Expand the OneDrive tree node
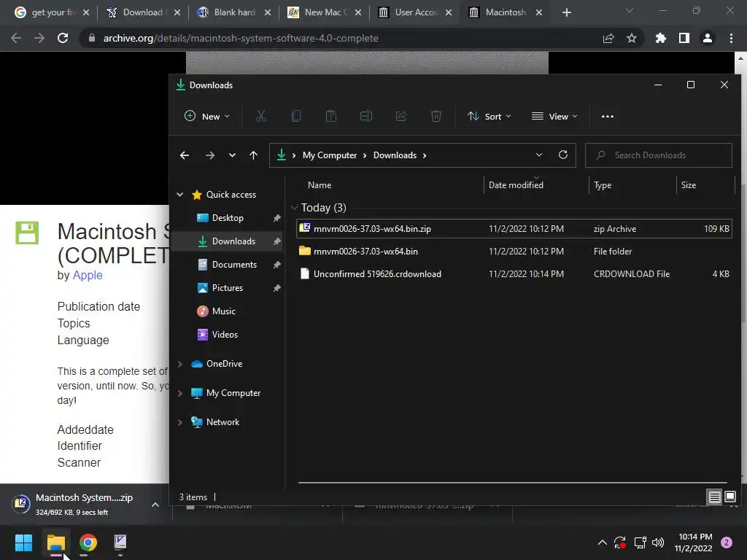The width and height of the screenshot is (747, 560). 180,364
